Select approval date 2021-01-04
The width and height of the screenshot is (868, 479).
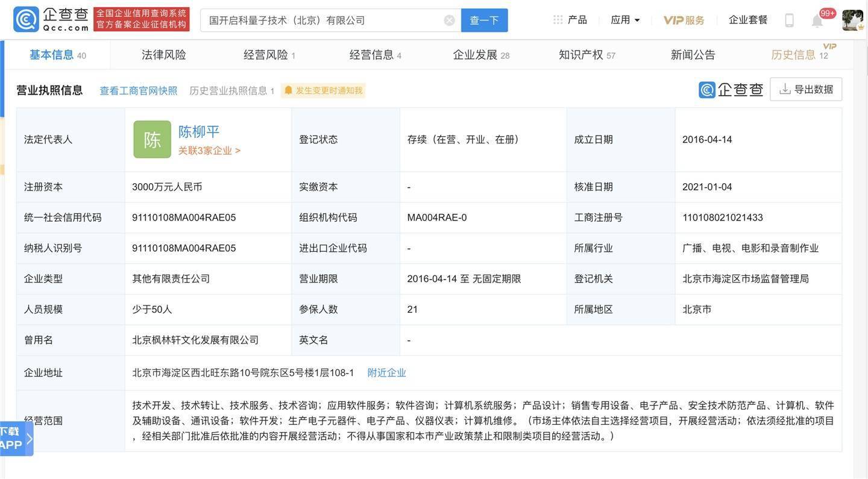point(707,187)
